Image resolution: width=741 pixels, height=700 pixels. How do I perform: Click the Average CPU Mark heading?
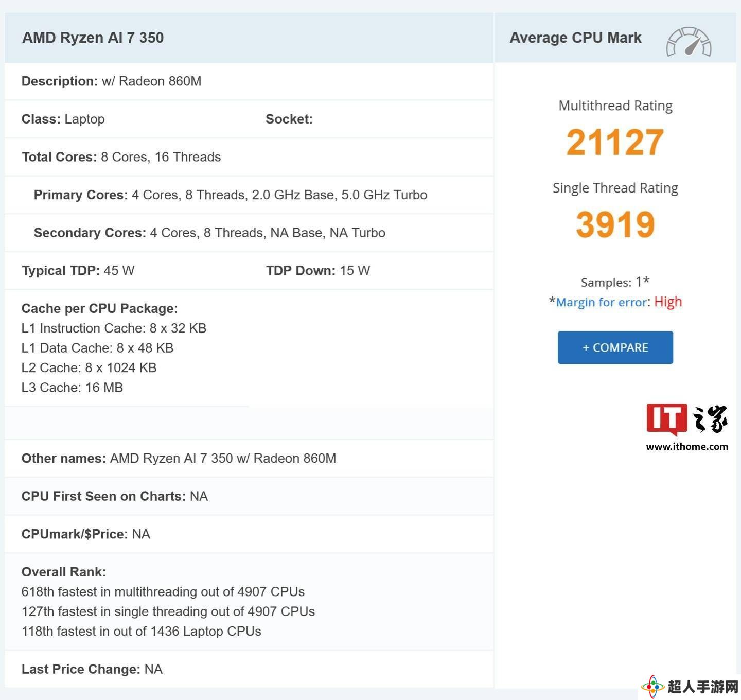[575, 38]
